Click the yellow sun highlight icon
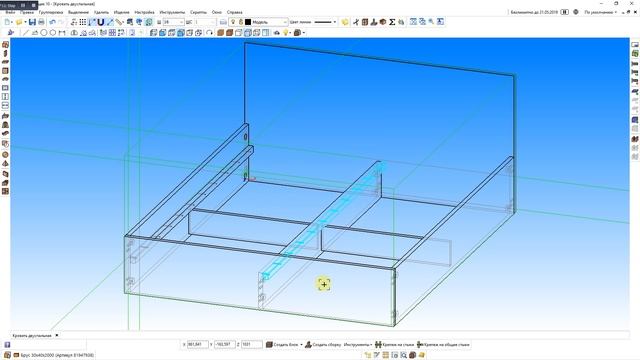 coord(345,22)
